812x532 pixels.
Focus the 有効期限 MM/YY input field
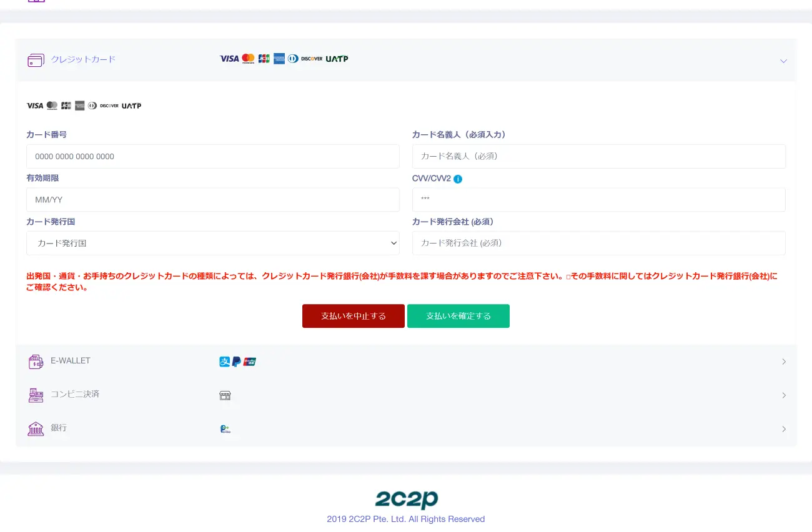213,200
